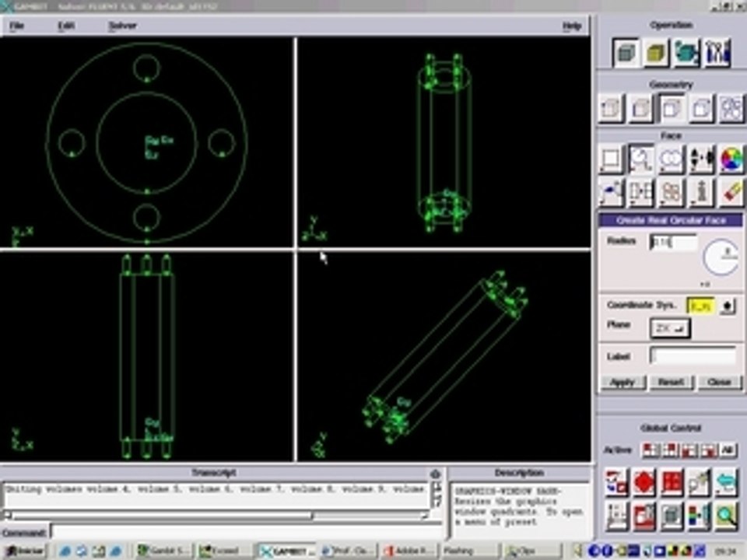Click the Close button in the face form
Screen dimensions: 747x560
719,382
